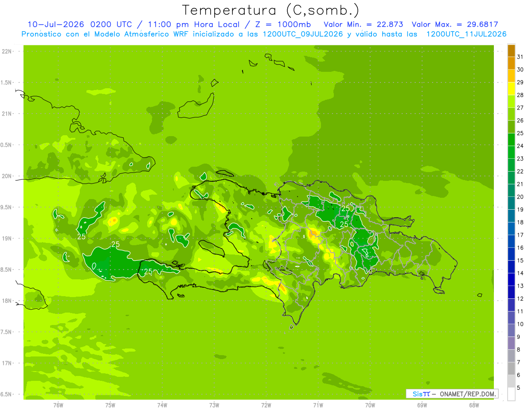Click the '70W' longitude axis label
The image size is (532, 411).
(x=370, y=405)
